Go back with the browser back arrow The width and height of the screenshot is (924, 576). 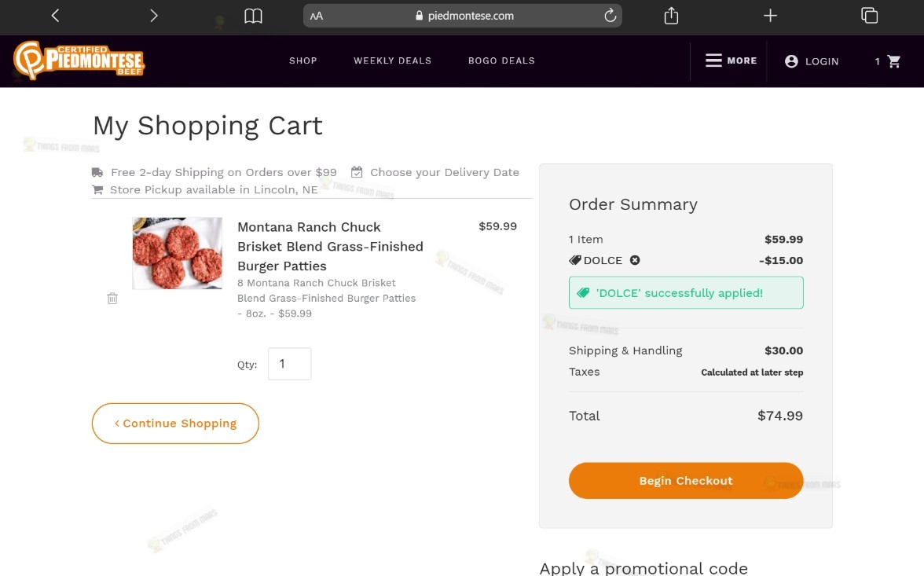click(x=55, y=16)
